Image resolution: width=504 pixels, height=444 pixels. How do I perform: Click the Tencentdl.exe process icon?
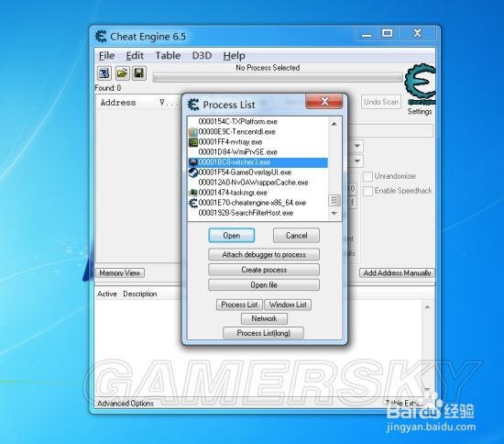(192, 132)
